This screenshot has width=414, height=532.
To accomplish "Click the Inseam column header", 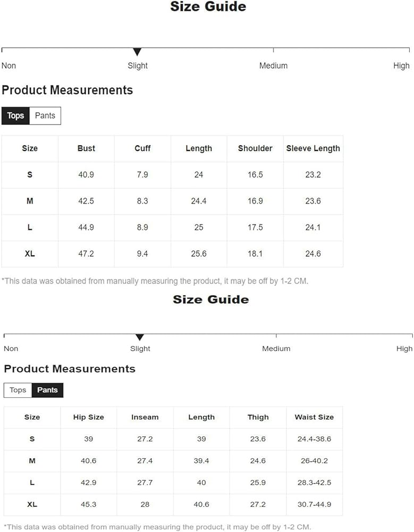I will [x=145, y=417].
